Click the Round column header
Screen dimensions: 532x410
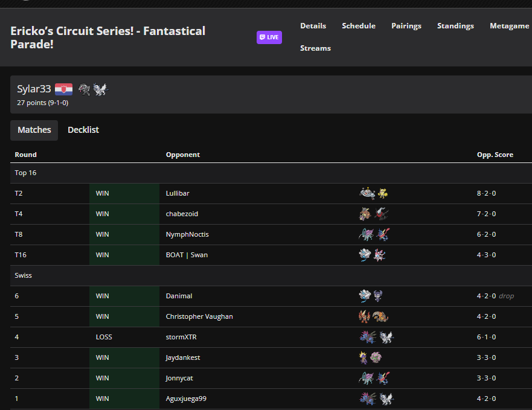pyautogui.click(x=25, y=155)
